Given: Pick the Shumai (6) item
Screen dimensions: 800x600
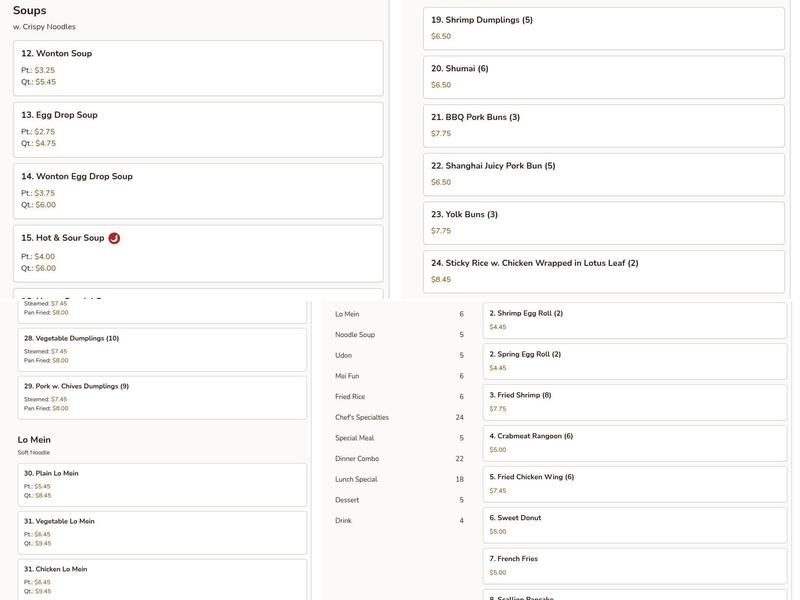Looking at the screenshot, I should (603, 76).
